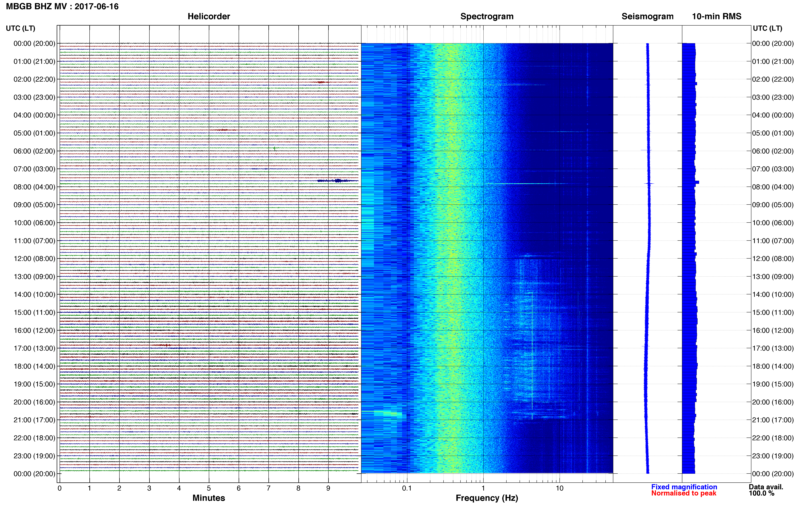
Task: Click the bottom '00:00 (20:00)' label on the right axis
Action: pos(773,474)
